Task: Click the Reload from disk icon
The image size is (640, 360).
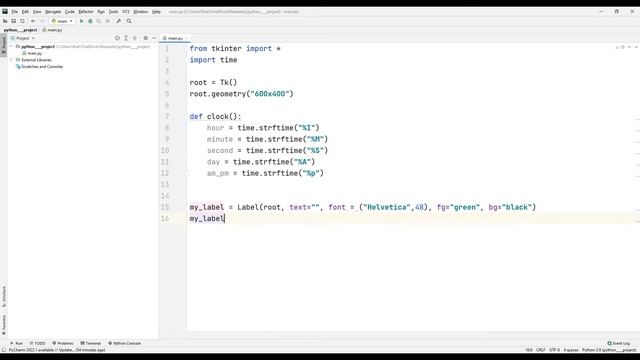Action: point(22,21)
